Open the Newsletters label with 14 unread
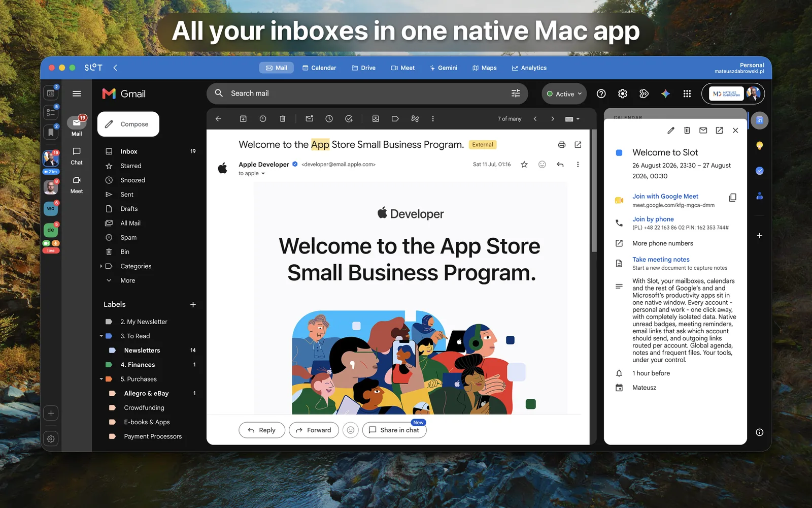Viewport: 812px width, 508px height. 150,351
